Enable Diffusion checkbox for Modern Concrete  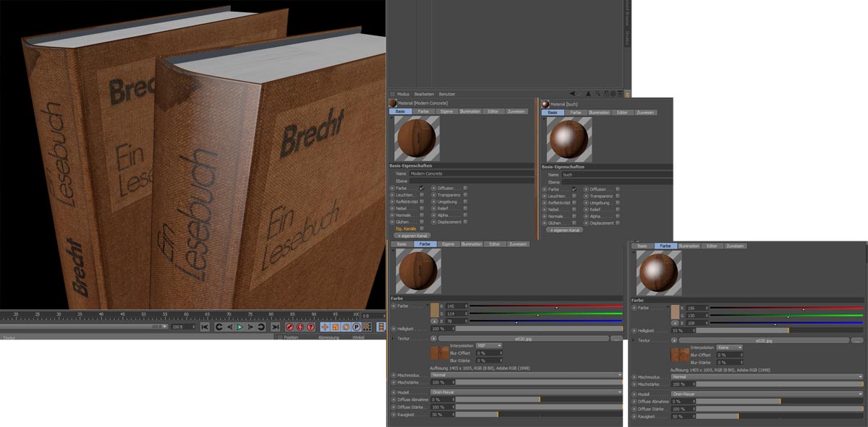click(465, 189)
